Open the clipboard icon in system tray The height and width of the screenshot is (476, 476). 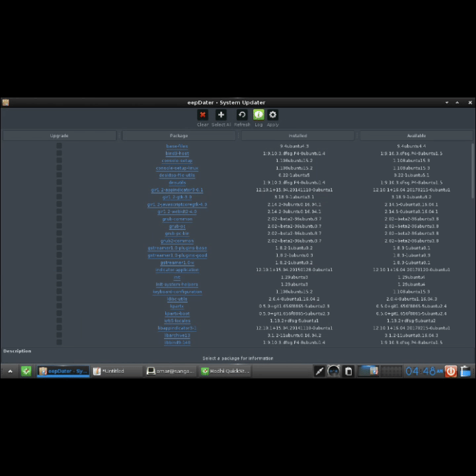pos(349,371)
